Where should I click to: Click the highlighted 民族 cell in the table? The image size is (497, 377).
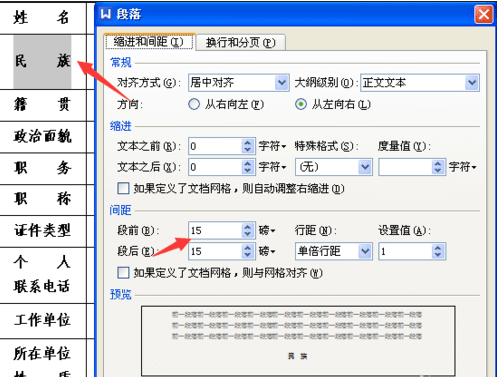(43, 62)
